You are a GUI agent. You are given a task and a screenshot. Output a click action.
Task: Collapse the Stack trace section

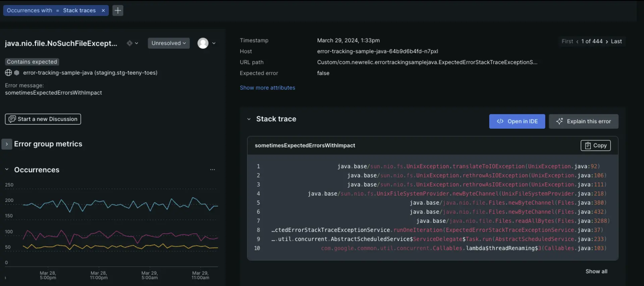click(249, 119)
